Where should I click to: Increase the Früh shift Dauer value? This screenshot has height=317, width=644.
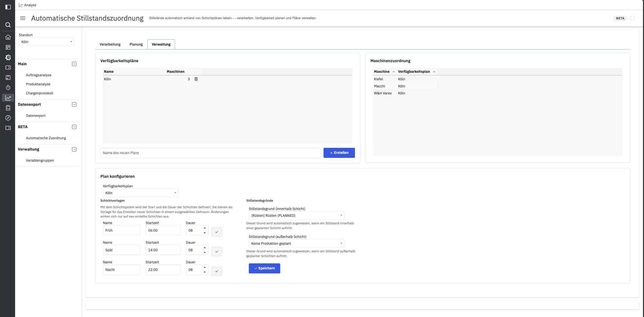[x=205, y=228]
